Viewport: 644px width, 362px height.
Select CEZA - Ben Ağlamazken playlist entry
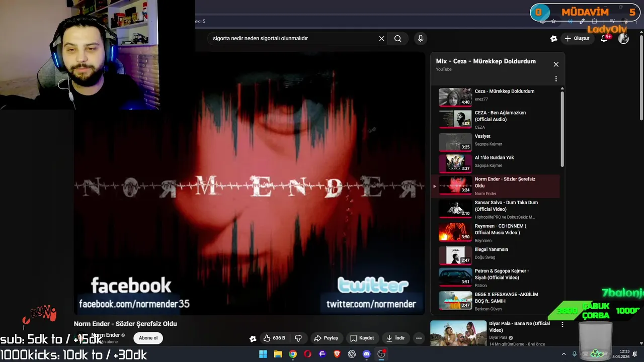[495, 119]
